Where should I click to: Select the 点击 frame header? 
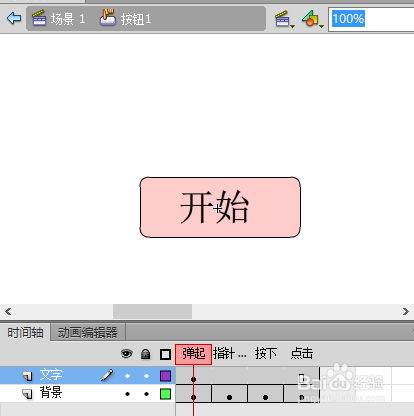coord(302,354)
